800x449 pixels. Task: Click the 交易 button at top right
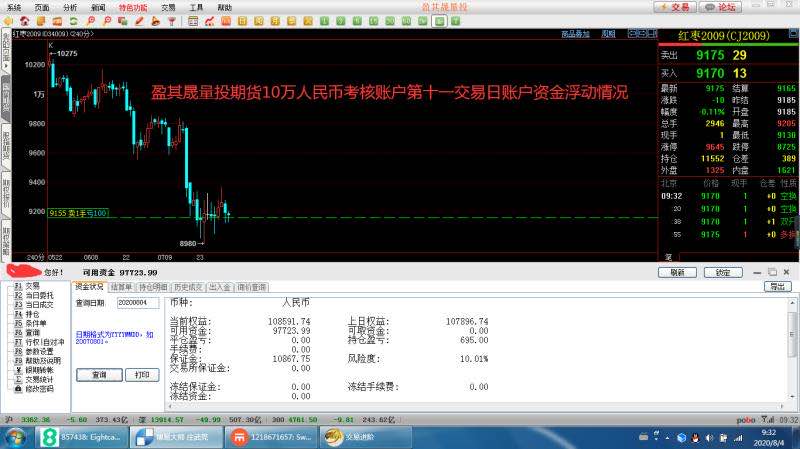coord(676,7)
